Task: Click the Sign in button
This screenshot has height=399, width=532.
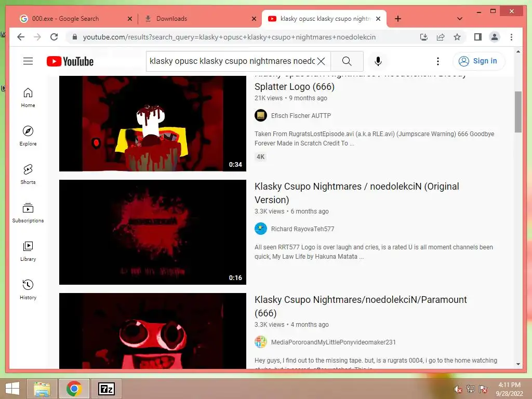Action: tap(478, 61)
